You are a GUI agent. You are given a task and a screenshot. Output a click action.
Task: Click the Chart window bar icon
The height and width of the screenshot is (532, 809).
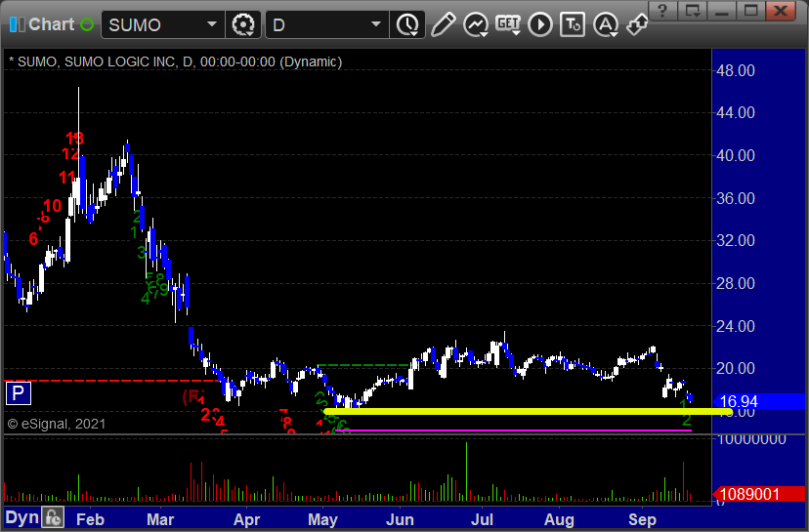click(17, 24)
